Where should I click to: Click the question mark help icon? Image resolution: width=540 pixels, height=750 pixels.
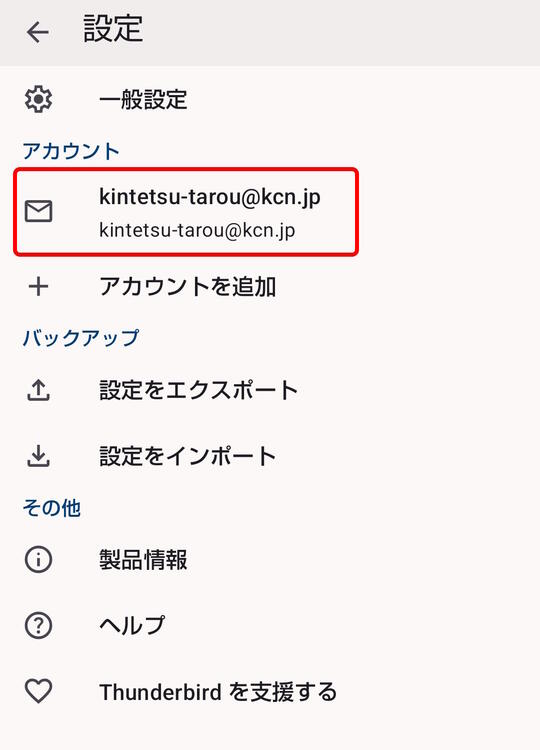point(38,626)
